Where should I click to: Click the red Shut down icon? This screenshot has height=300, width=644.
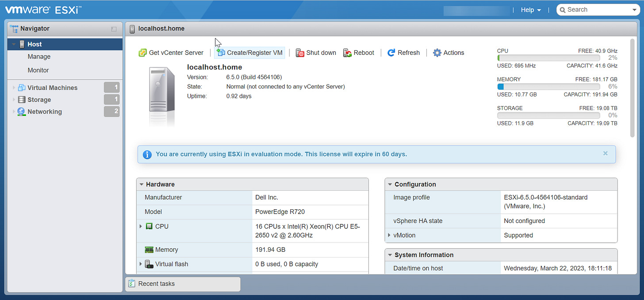[300, 53]
